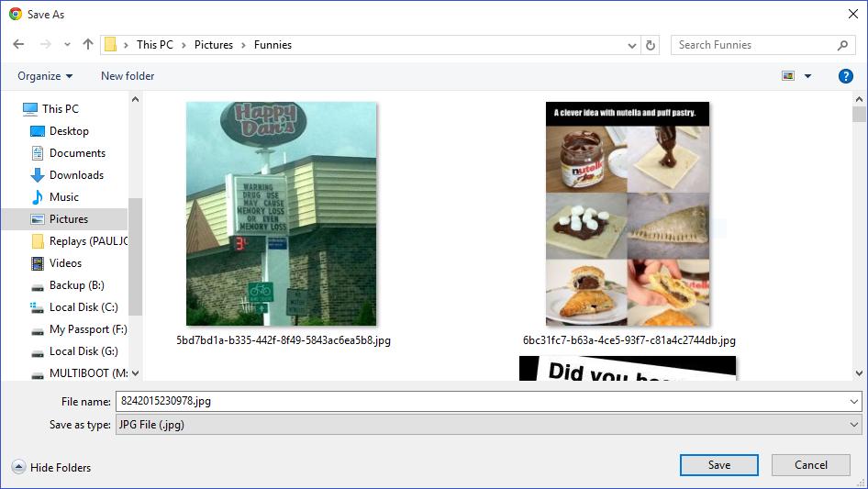Open Backup (B:) drive
The height and width of the screenshot is (489, 868).
click(77, 285)
